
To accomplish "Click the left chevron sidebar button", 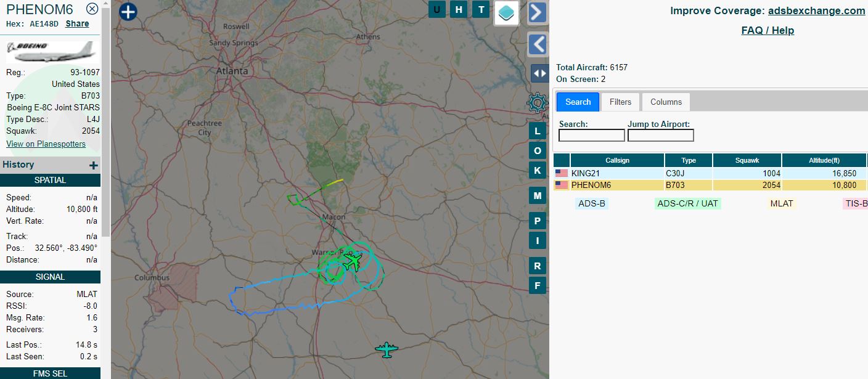I will (x=538, y=44).
